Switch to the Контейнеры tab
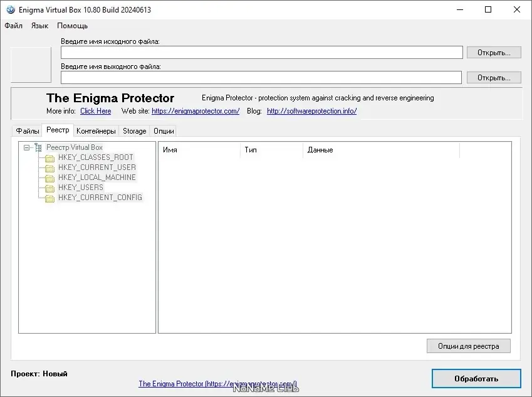The image size is (532, 397). click(96, 131)
